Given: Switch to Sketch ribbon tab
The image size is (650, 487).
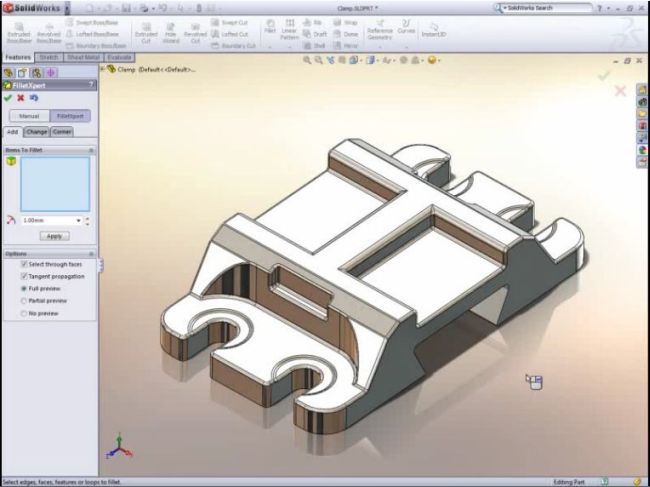Looking at the screenshot, I should tap(49, 57).
